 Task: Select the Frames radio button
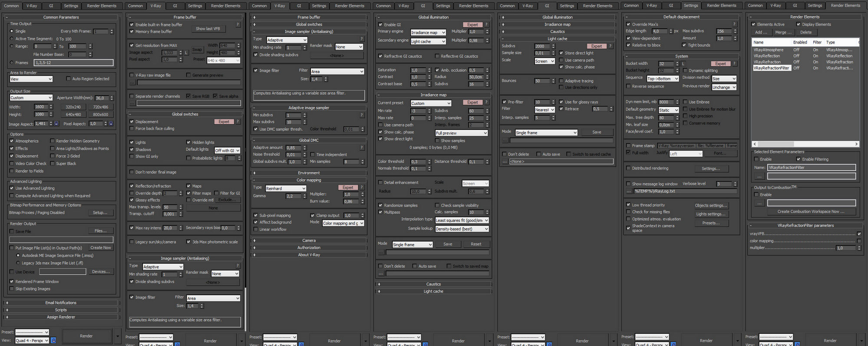(x=12, y=63)
